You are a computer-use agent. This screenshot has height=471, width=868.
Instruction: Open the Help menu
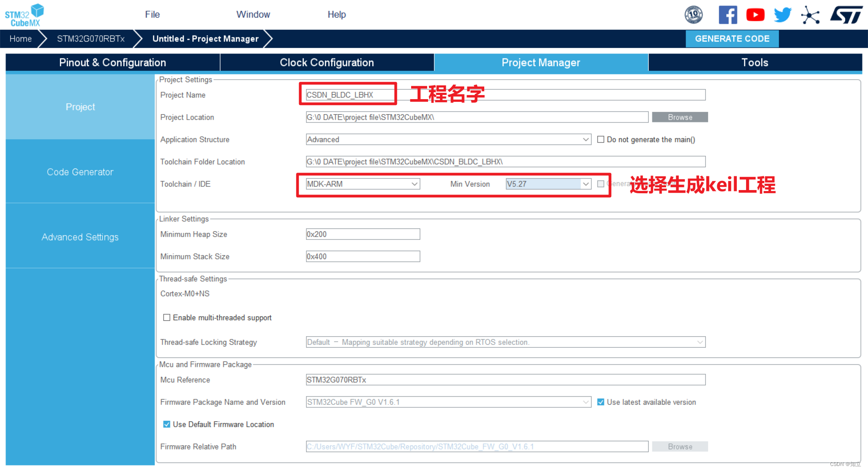pos(337,15)
